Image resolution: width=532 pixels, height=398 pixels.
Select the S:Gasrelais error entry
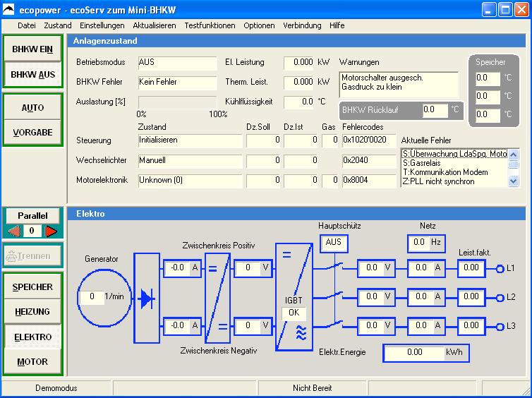pos(455,163)
